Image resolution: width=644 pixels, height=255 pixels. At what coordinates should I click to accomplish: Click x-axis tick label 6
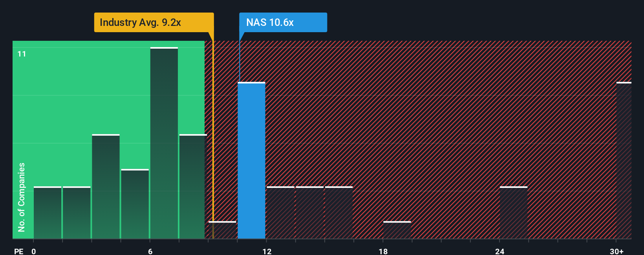pos(150,251)
